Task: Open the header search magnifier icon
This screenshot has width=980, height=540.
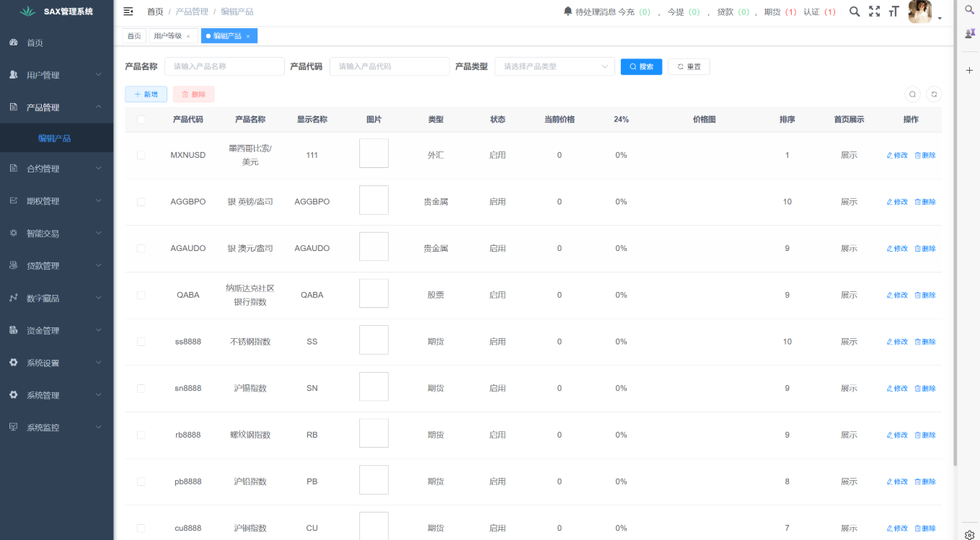Action: [x=855, y=12]
